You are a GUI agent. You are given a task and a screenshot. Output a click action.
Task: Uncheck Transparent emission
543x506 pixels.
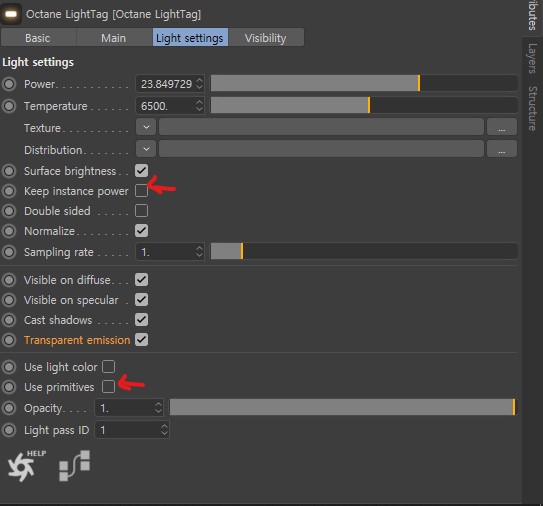coord(141,340)
